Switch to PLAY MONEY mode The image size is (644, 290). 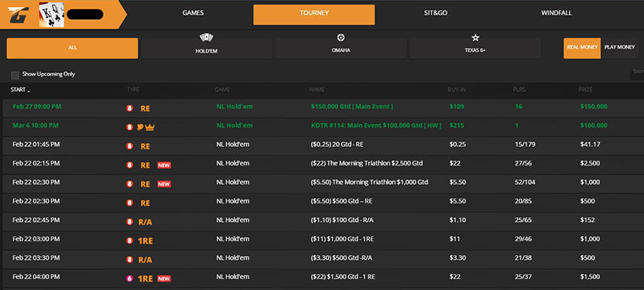tap(619, 48)
